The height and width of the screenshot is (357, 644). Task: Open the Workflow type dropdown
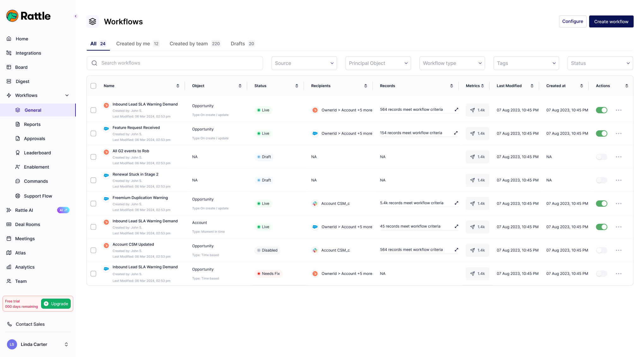(x=452, y=63)
